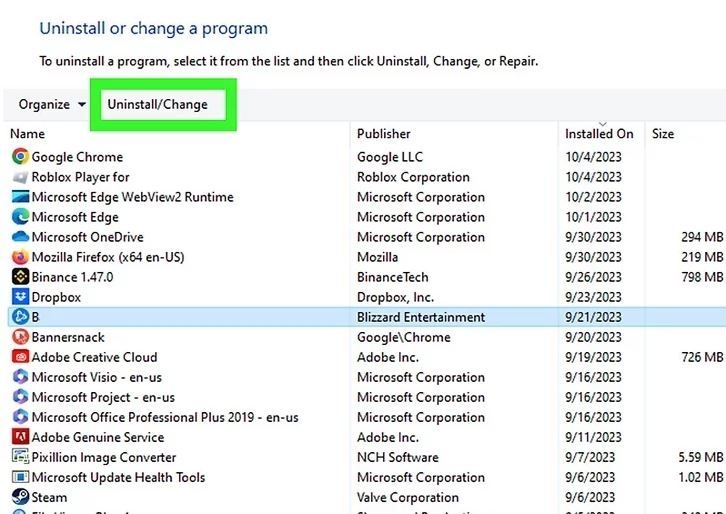Click the Mozilla Firefox icon
This screenshot has width=726, height=514.
click(x=20, y=257)
